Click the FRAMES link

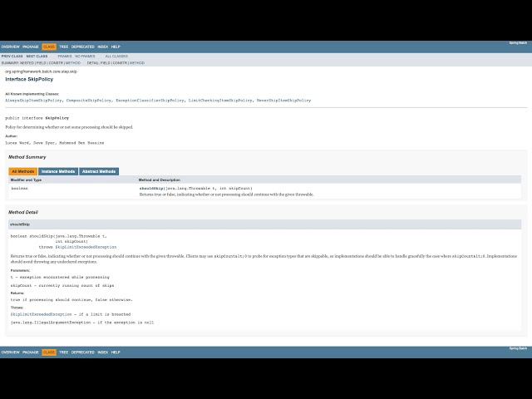[x=65, y=57]
